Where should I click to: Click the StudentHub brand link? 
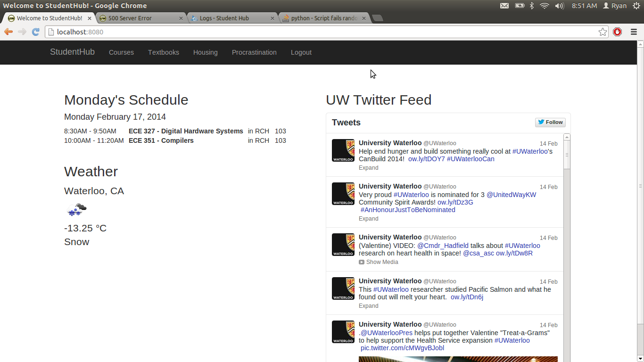pos(72,52)
